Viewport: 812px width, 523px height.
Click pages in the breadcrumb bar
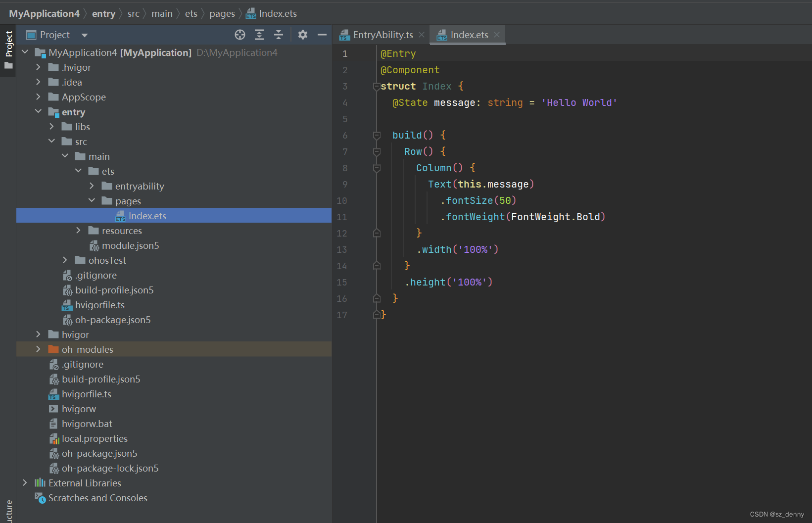click(x=222, y=13)
